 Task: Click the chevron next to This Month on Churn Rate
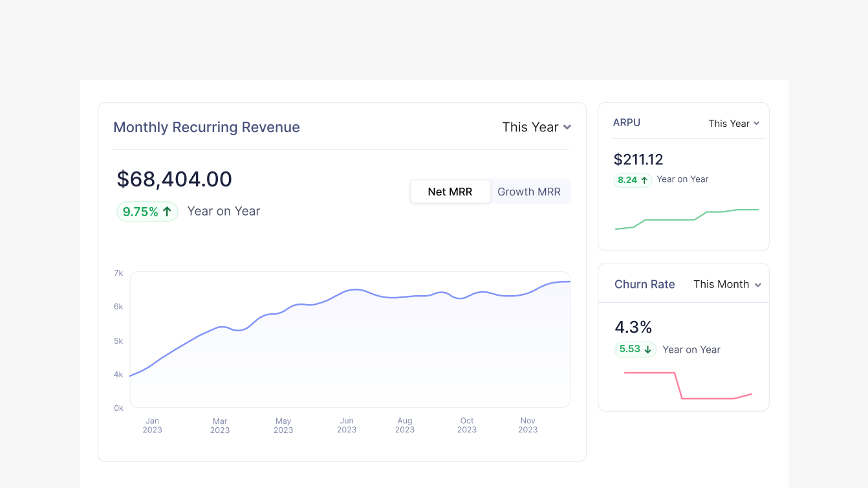tap(758, 285)
